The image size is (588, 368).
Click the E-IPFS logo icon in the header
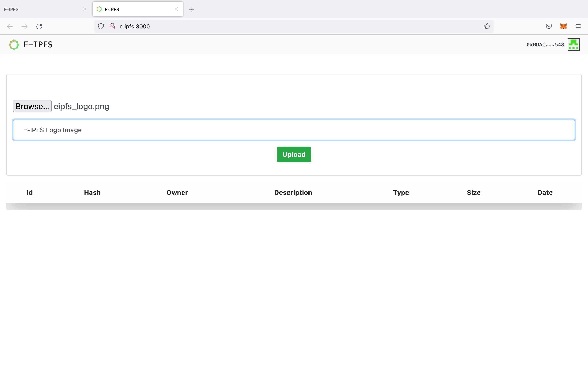click(x=14, y=45)
